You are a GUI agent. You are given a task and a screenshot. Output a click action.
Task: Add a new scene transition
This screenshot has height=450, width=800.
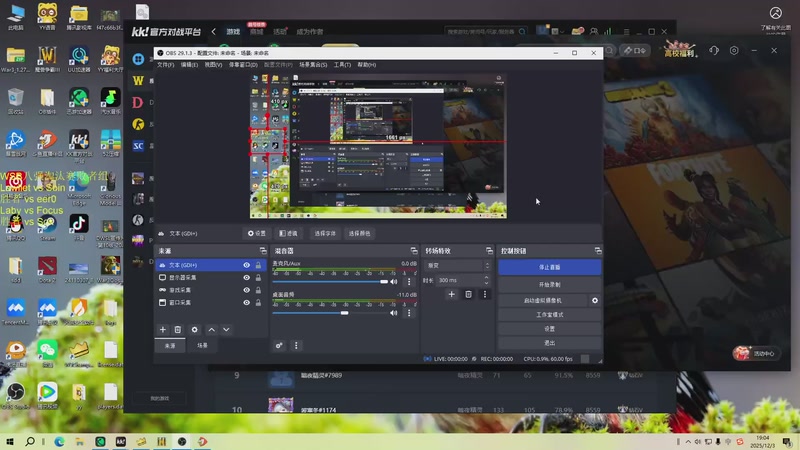click(x=451, y=294)
